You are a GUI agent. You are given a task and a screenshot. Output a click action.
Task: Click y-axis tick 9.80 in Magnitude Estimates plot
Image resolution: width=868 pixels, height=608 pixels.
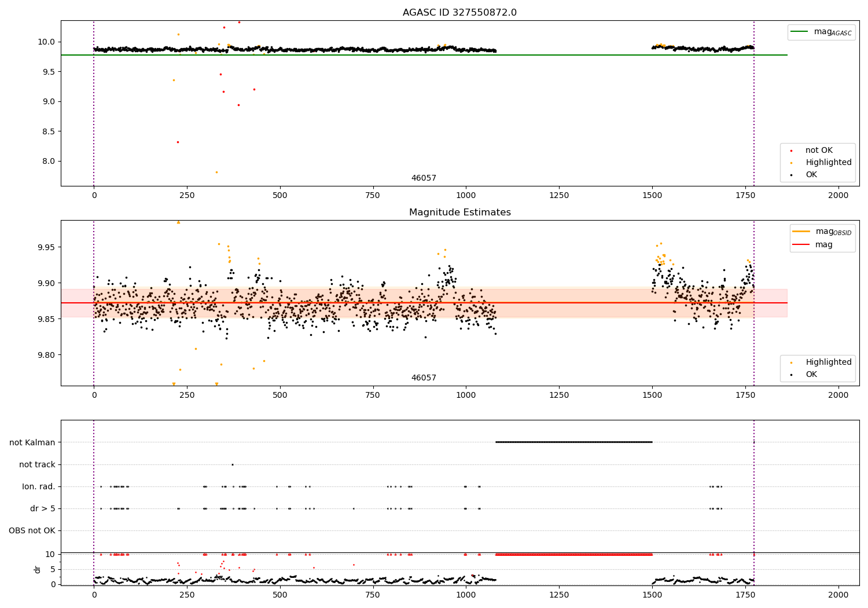coord(46,355)
